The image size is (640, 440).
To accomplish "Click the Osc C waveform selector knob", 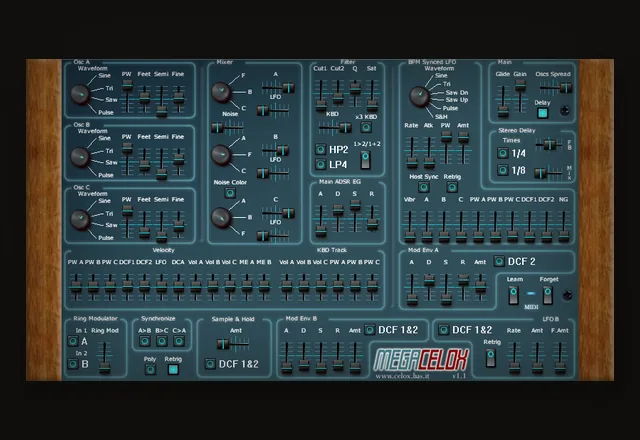I will click(x=80, y=220).
